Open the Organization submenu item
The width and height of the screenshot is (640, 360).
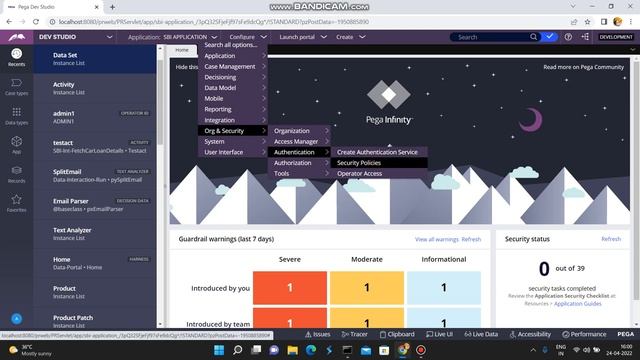299,131
